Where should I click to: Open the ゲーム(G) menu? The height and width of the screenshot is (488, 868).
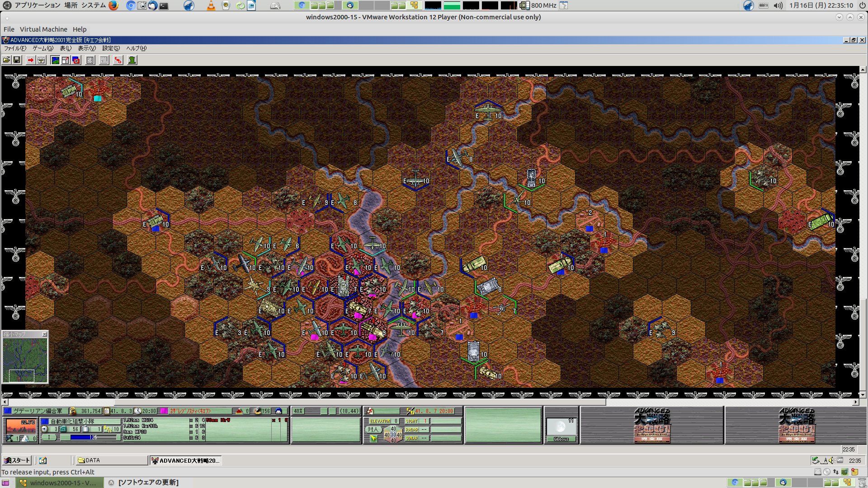(x=43, y=48)
